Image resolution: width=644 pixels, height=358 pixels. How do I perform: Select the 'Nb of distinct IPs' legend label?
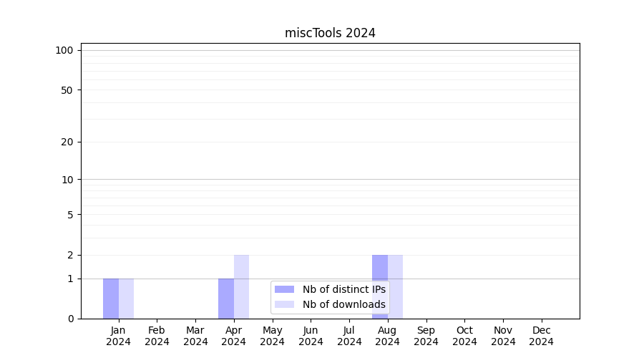pyautogui.click(x=343, y=289)
